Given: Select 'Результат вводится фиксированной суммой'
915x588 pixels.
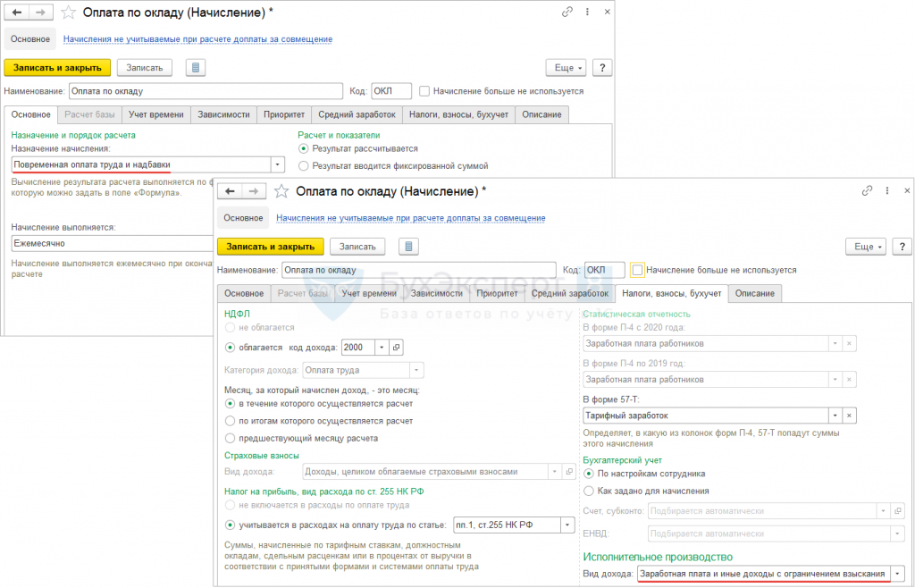Looking at the screenshot, I should tap(303, 166).
